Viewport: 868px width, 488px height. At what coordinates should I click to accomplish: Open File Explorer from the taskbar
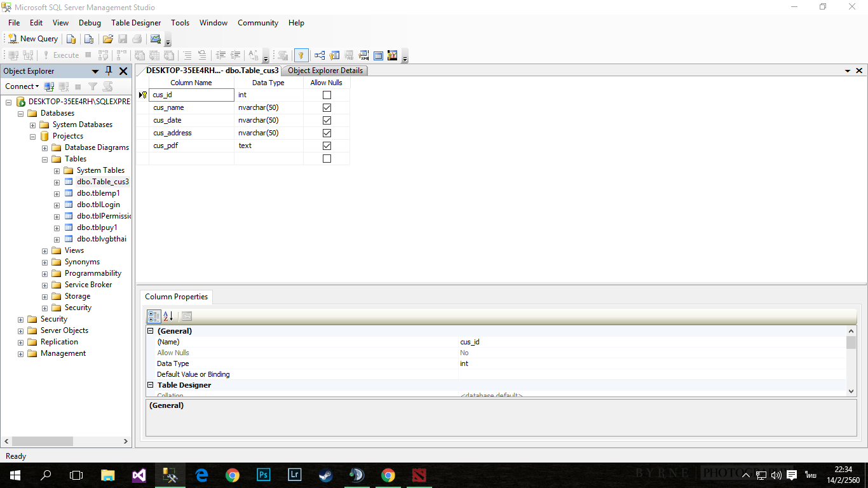(x=108, y=475)
